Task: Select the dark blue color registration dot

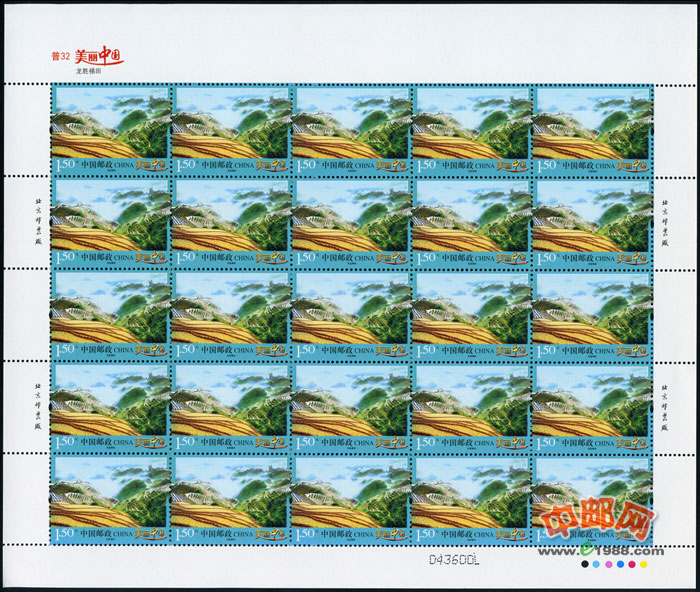Action: pyautogui.click(x=619, y=565)
